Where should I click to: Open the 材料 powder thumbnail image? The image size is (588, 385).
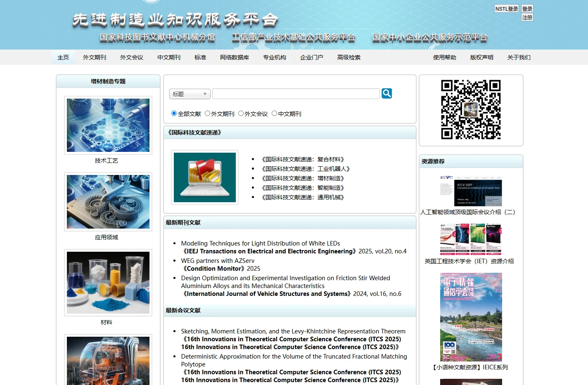pyautogui.click(x=108, y=283)
